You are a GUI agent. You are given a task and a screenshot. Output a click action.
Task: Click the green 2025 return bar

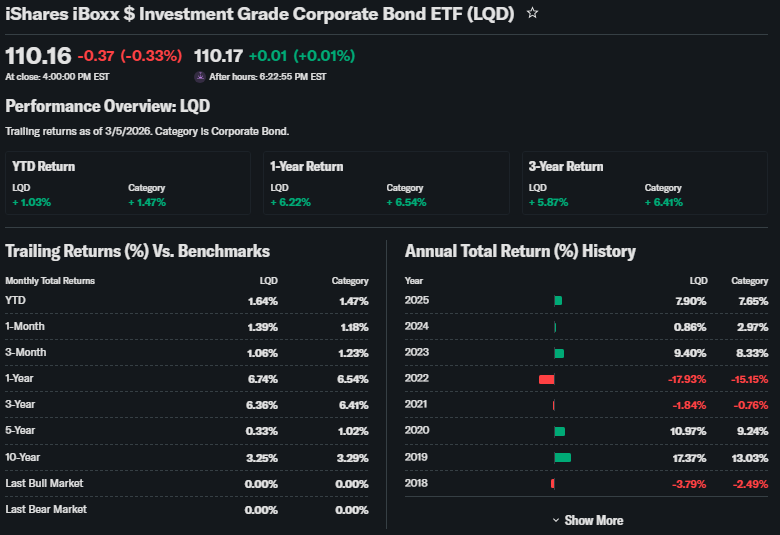coord(558,300)
